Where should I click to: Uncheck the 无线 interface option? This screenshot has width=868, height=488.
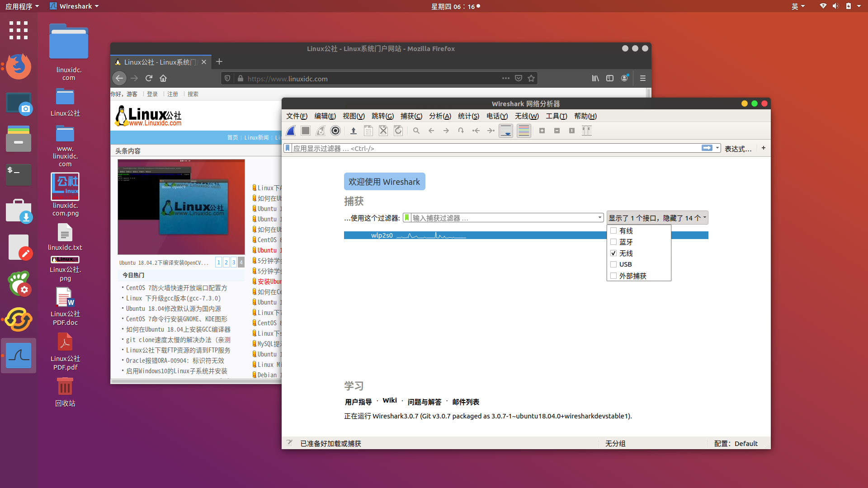(613, 253)
